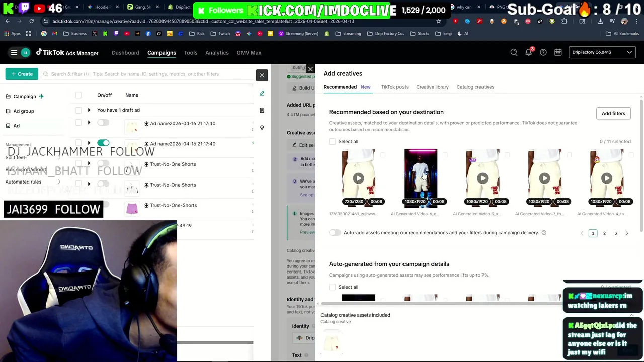Reload the browser page
The image size is (644, 362).
(x=31, y=21)
